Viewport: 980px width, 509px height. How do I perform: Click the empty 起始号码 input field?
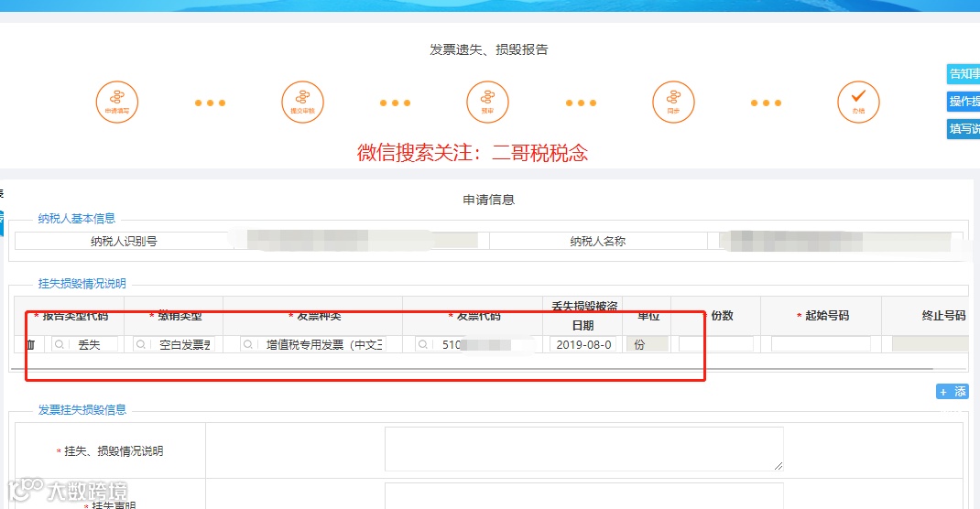(x=821, y=344)
